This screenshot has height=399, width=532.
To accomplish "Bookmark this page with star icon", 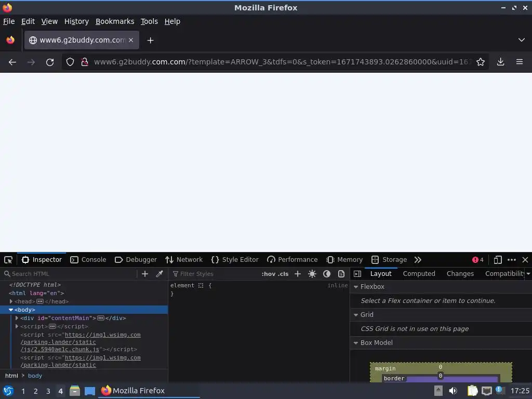I will tap(481, 62).
